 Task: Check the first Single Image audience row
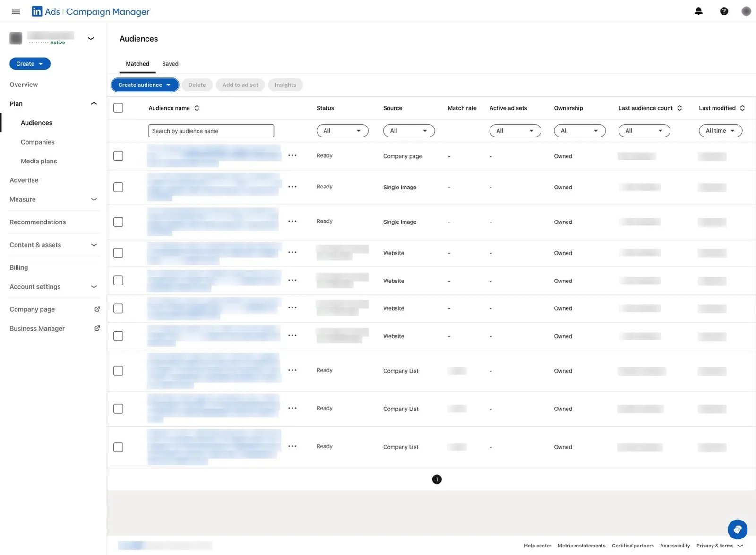point(118,187)
